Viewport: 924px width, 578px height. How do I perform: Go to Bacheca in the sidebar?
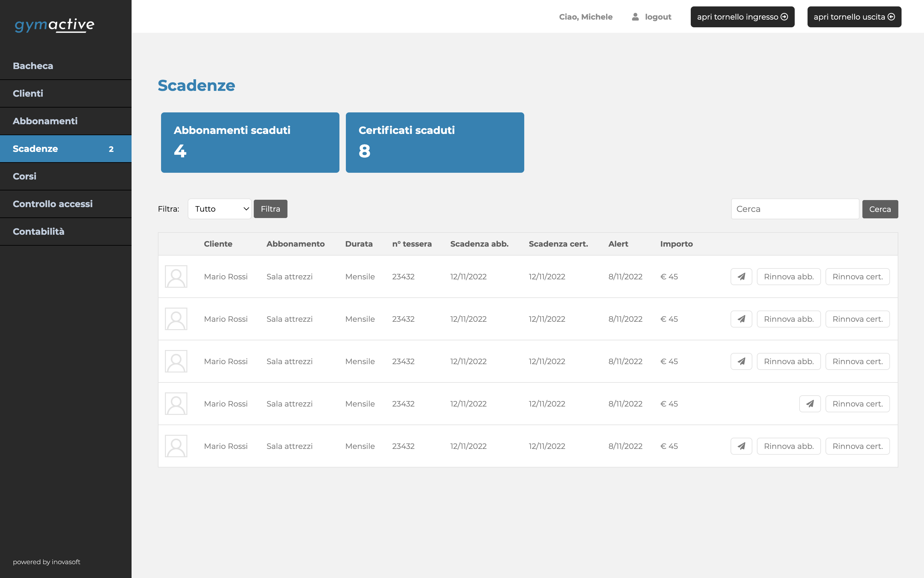pyautogui.click(x=66, y=66)
